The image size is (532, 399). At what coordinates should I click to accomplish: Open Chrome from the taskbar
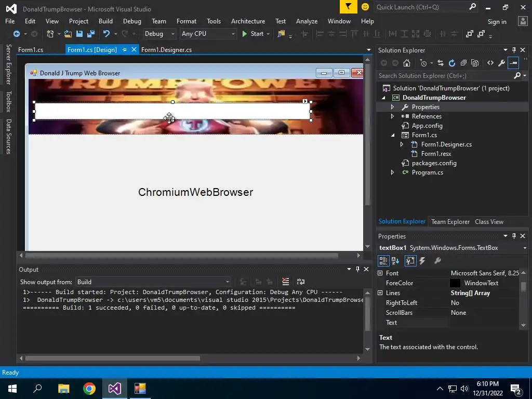point(89,389)
